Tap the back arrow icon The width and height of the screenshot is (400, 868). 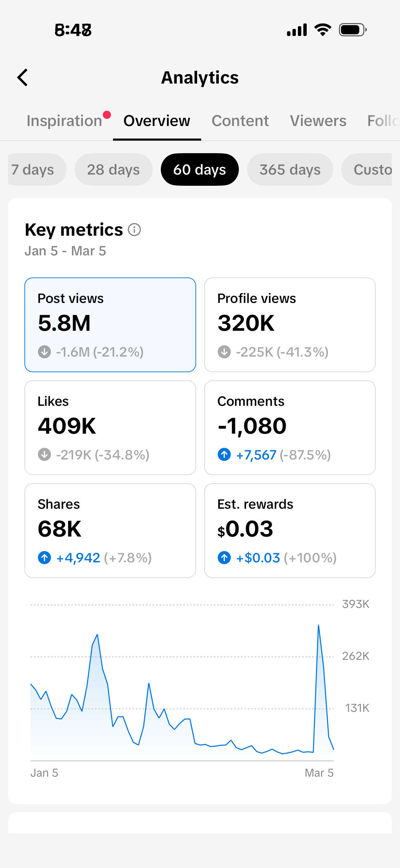coord(22,77)
